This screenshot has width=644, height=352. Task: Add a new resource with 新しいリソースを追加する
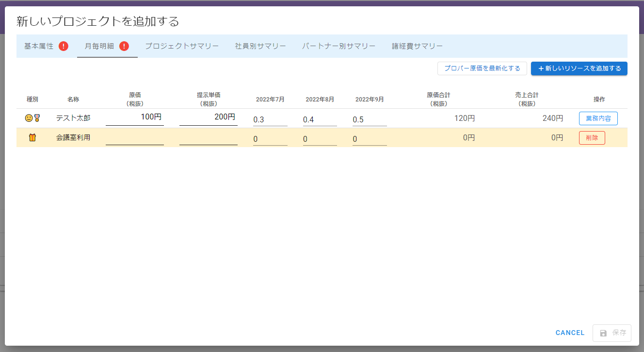tap(579, 68)
